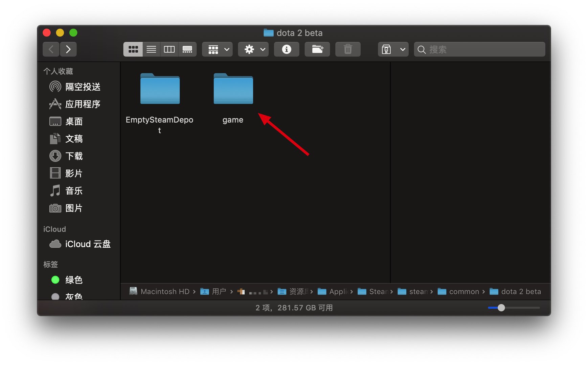The image size is (588, 365).
Task: Select the EmptySteamDepot folder
Action: [160, 89]
